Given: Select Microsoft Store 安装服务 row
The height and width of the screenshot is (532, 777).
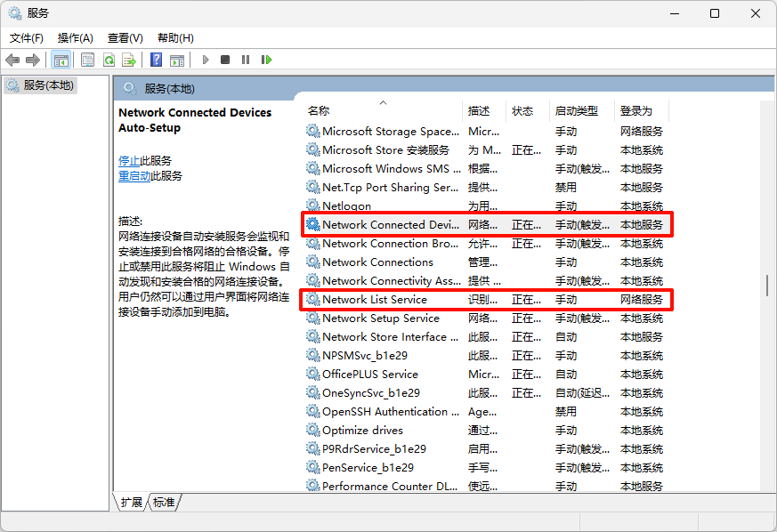Looking at the screenshot, I should click(487, 149).
